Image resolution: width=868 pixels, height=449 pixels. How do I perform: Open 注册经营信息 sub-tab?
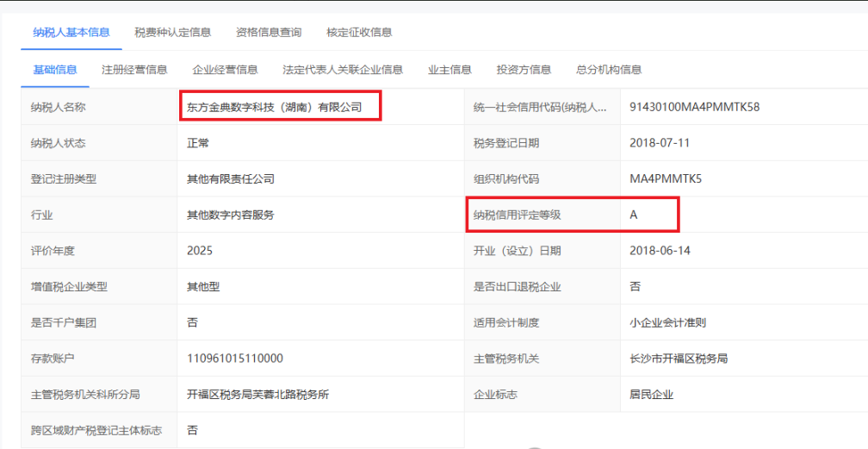click(x=134, y=70)
